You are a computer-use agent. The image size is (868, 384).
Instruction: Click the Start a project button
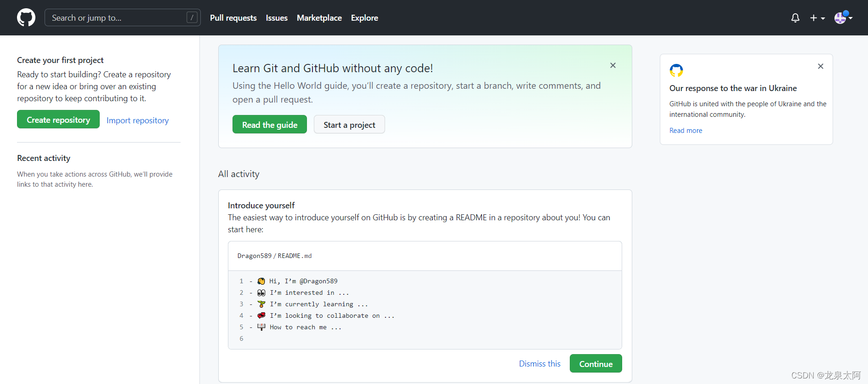[349, 125]
